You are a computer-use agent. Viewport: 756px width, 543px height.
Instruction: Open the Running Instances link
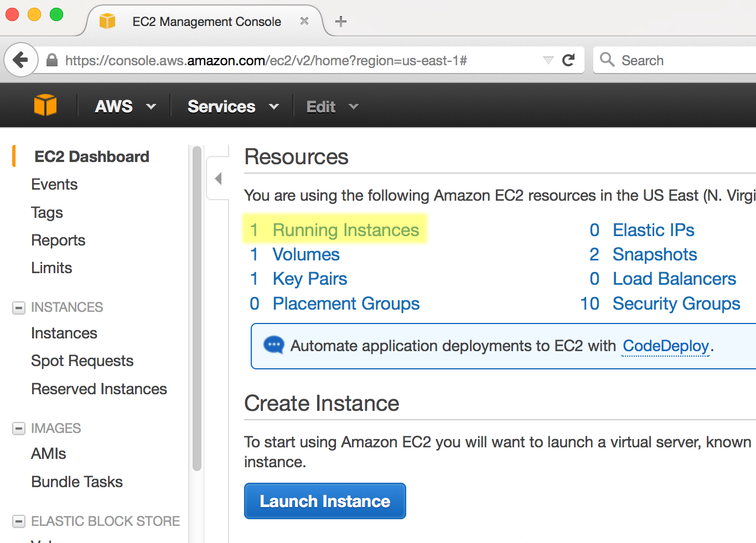click(345, 230)
